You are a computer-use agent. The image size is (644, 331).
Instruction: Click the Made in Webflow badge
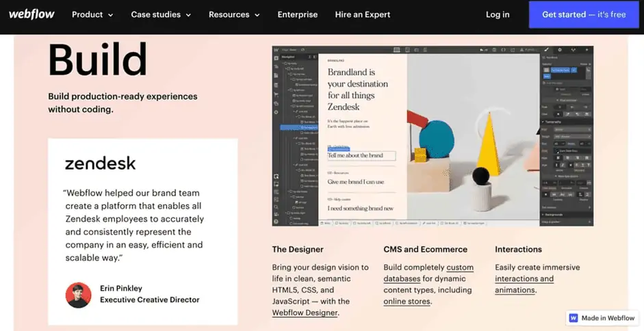[x=602, y=318]
